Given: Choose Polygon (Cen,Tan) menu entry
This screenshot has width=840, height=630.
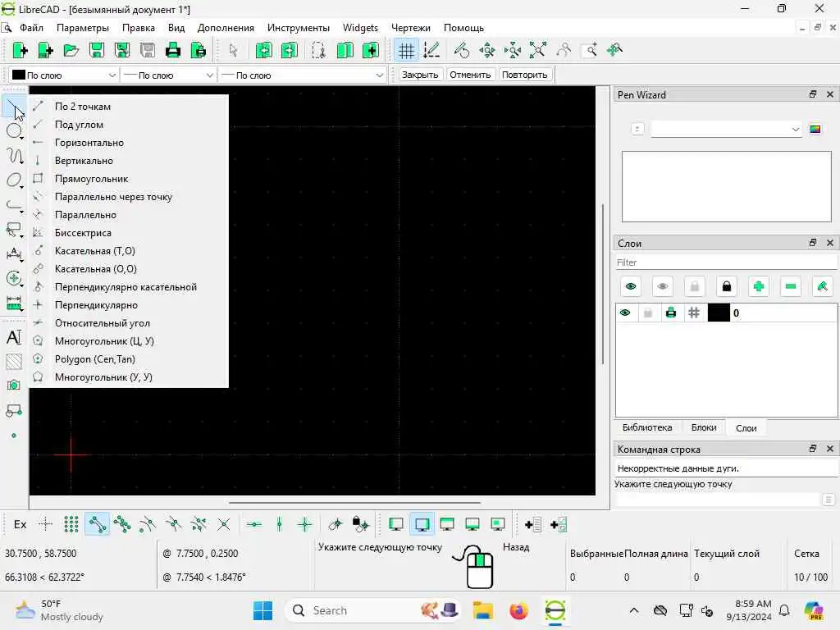Looking at the screenshot, I should 129,359.
